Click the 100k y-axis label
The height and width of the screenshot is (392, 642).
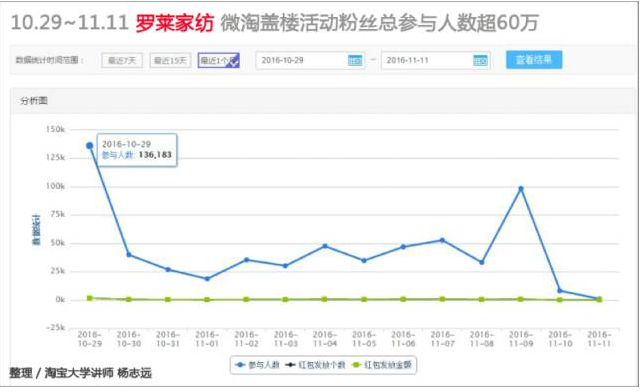pos(55,186)
